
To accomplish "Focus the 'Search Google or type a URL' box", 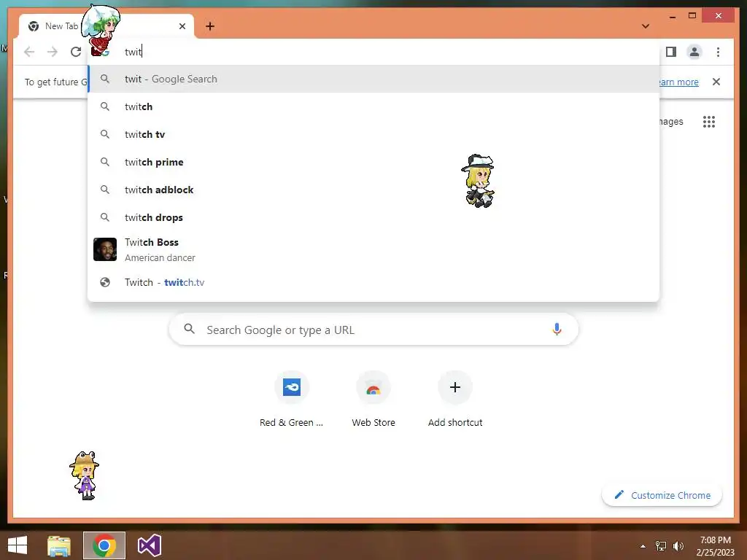I will (x=374, y=330).
